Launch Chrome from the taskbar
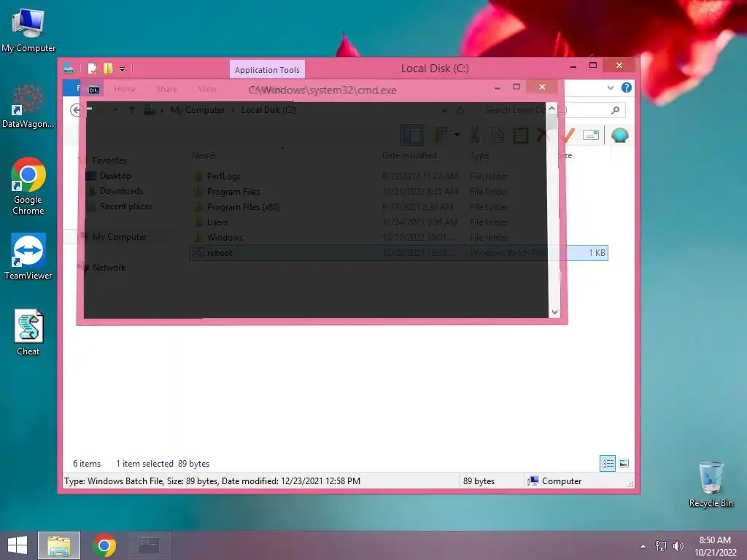The width and height of the screenshot is (747, 560). pyautogui.click(x=104, y=545)
